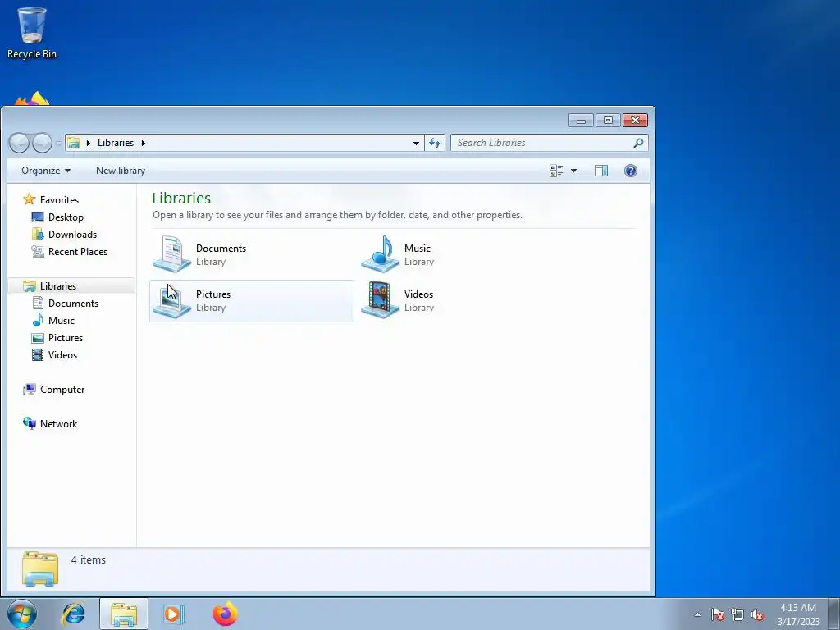
Task: Open the Windows Start menu
Action: coord(22,614)
